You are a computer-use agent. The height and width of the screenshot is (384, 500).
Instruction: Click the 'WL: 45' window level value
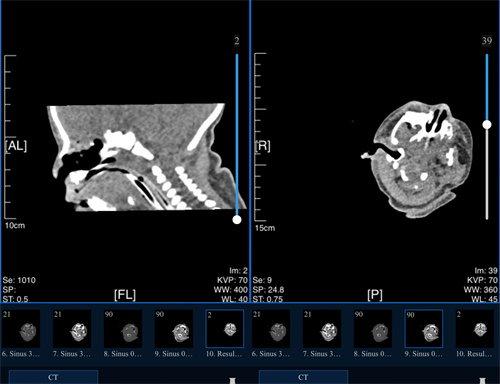pyautogui.click(x=485, y=299)
